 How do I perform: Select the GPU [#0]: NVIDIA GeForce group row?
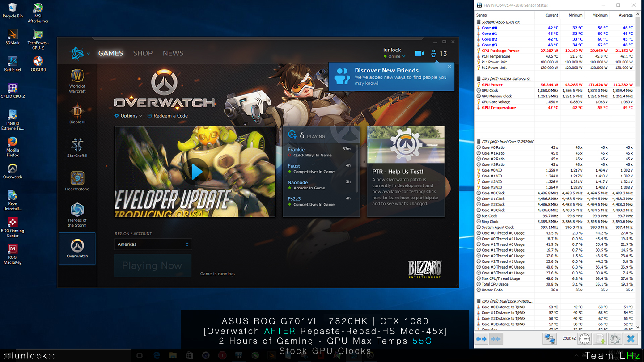(555, 79)
